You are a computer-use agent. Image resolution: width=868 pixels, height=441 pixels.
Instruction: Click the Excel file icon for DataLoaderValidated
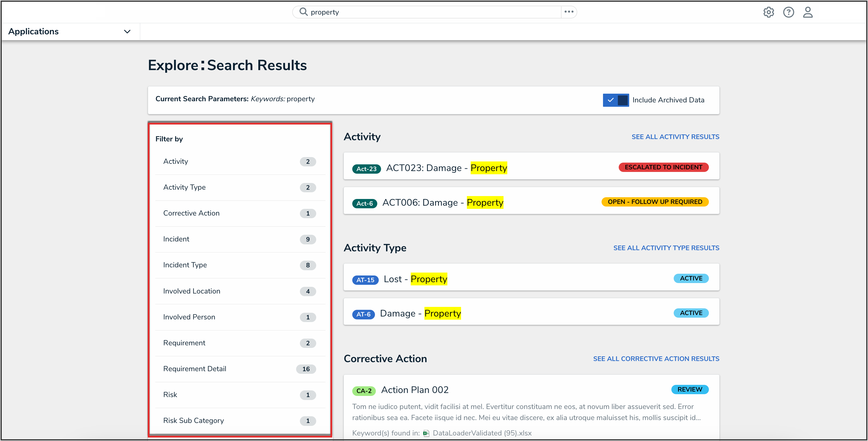pos(426,433)
